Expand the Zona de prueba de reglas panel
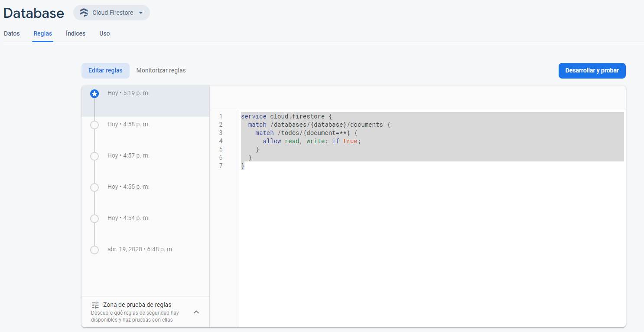The width and height of the screenshot is (644, 332). [196, 312]
